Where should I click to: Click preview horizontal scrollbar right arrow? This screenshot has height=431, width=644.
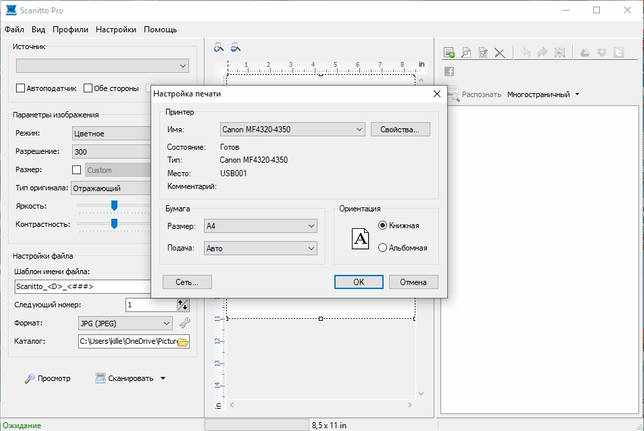point(409,405)
